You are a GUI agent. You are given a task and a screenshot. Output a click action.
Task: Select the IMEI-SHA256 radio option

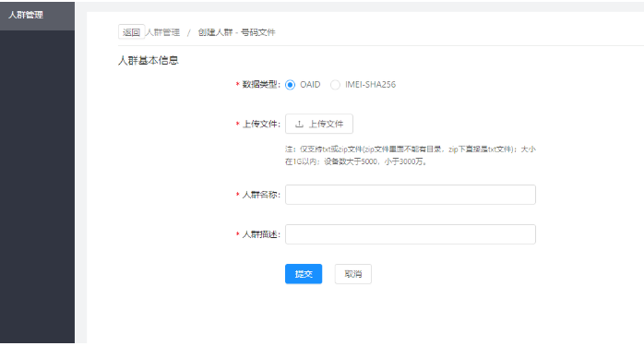(335, 85)
